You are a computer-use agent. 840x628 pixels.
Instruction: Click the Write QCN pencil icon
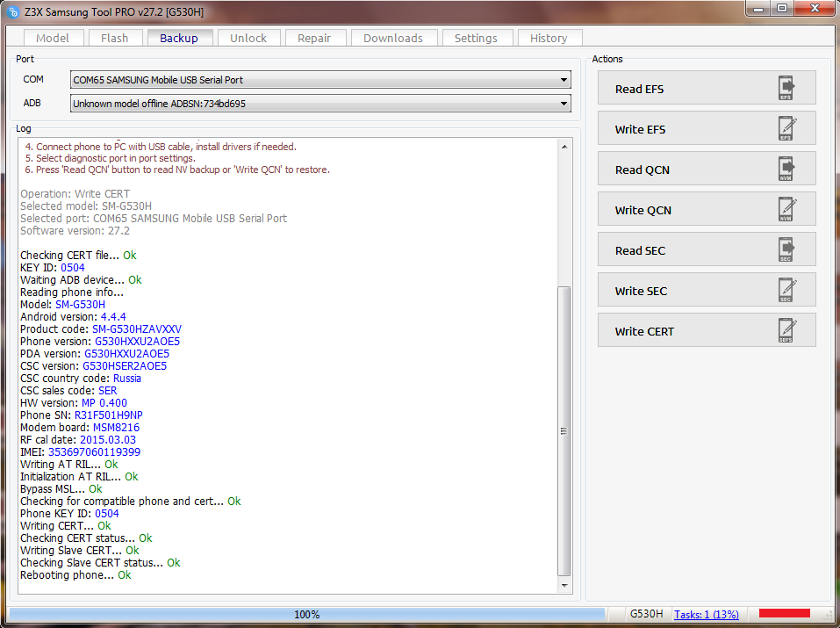(786, 210)
